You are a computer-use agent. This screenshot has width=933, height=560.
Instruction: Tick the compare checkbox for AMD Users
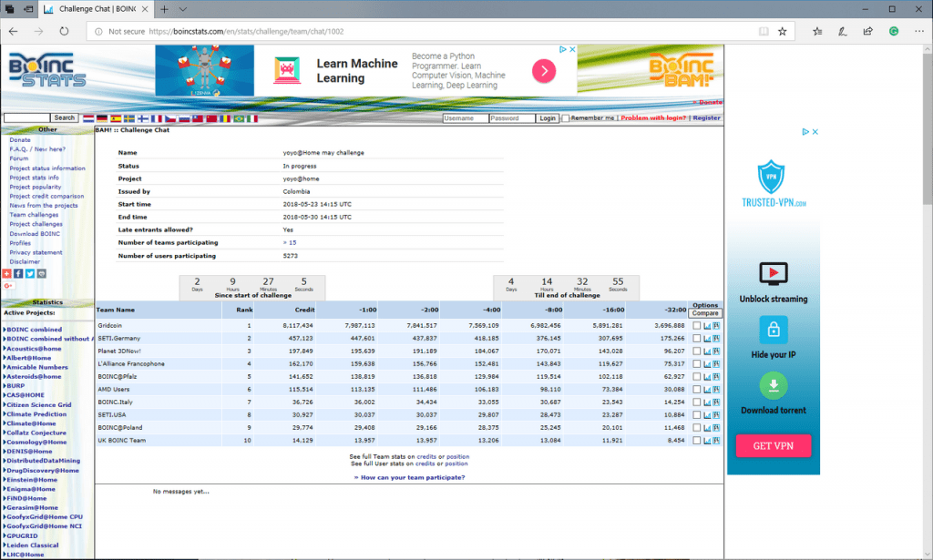[x=696, y=390]
